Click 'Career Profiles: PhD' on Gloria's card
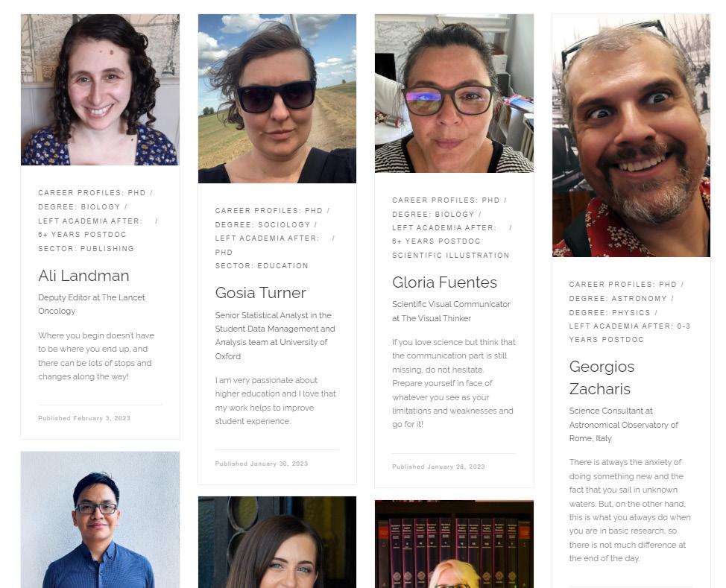This screenshot has height=588, width=726. pyautogui.click(x=446, y=200)
